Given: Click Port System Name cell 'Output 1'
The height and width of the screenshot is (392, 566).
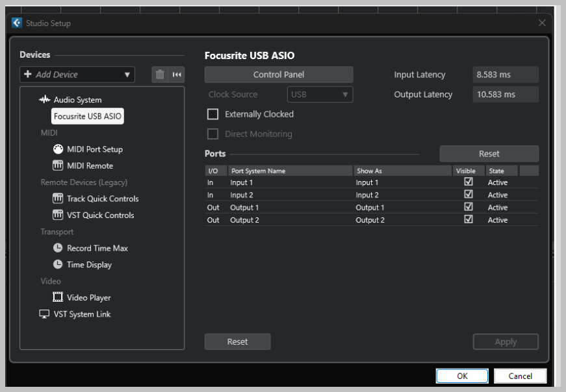Looking at the screenshot, I should pyautogui.click(x=244, y=208).
